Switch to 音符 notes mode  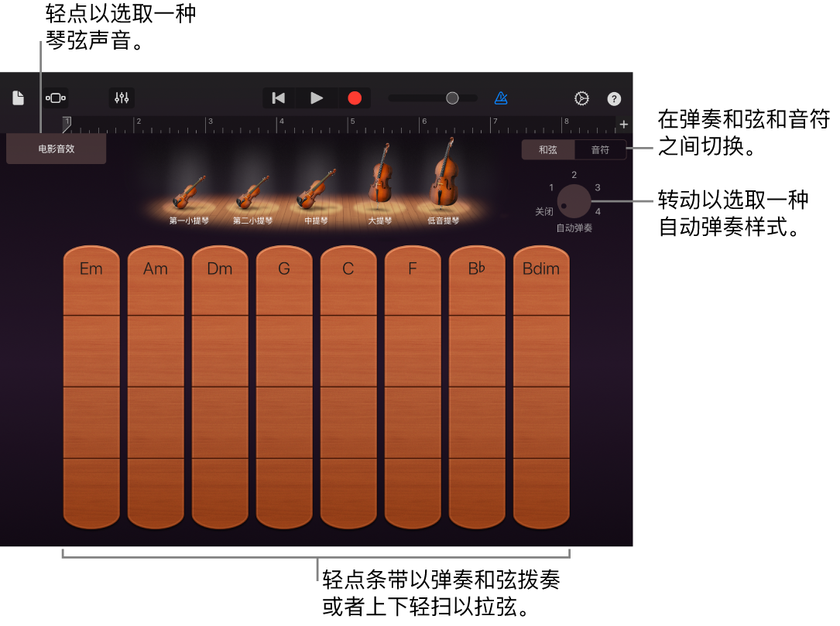pyautogui.click(x=600, y=150)
